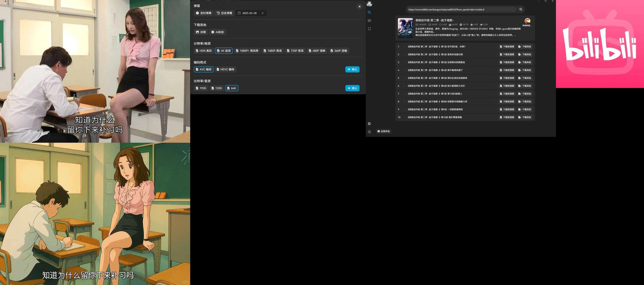Download the 封面 cover image
The width and height of the screenshot is (644, 285).
point(201,32)
